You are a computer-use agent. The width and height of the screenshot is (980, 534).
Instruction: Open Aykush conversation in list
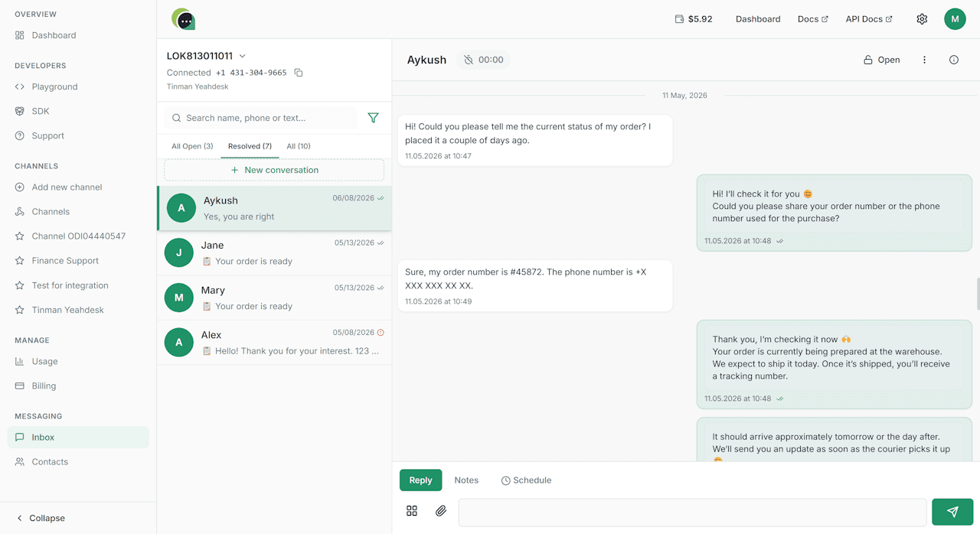[x=274, y=208]
